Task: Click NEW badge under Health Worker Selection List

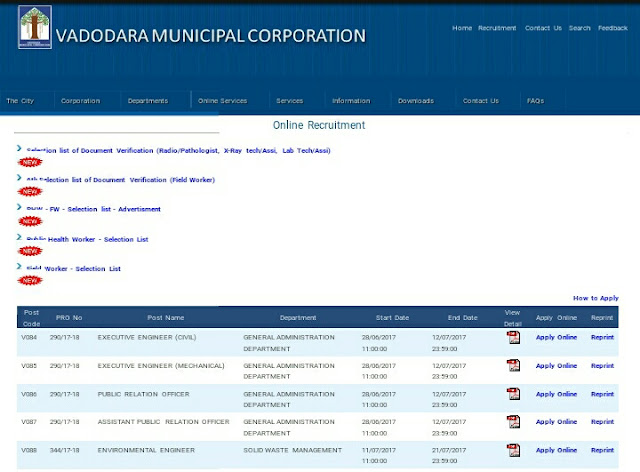Action: (30, 251)
